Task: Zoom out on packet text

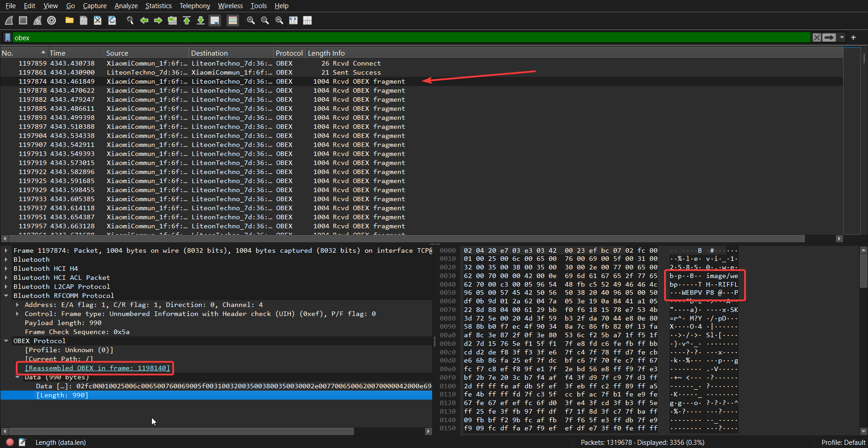Action: (265, 20)
